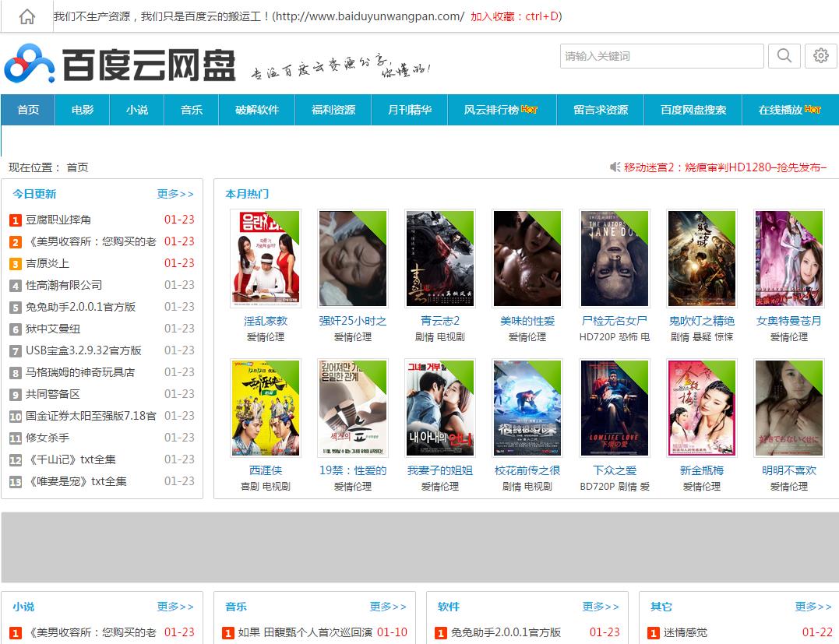Select the 首页 navigation tab

pos(28,110)
